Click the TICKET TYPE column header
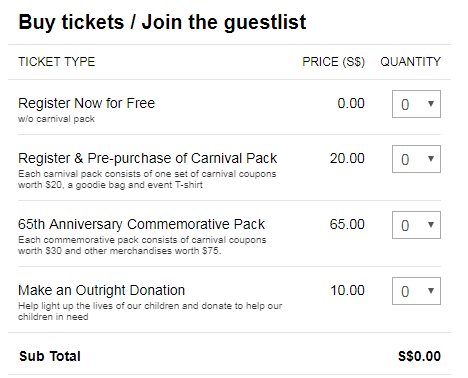The width and height of the screenshot is (468, 378). point(57,62)
